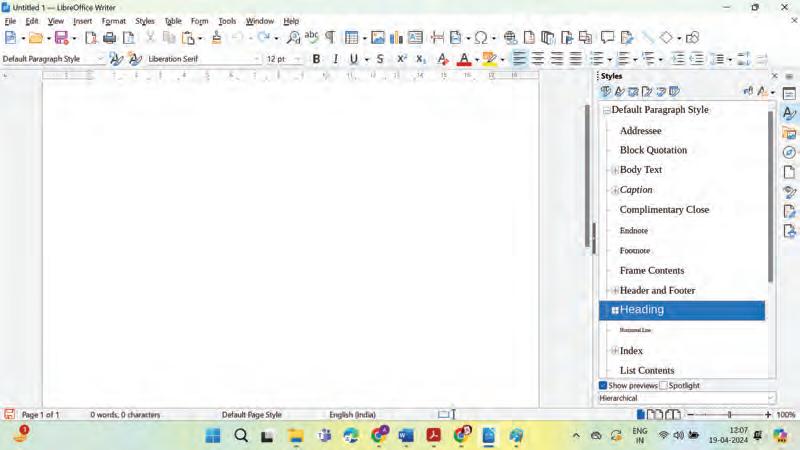Open the Format menu
The image size is (800, 450).
pos(113,21)
